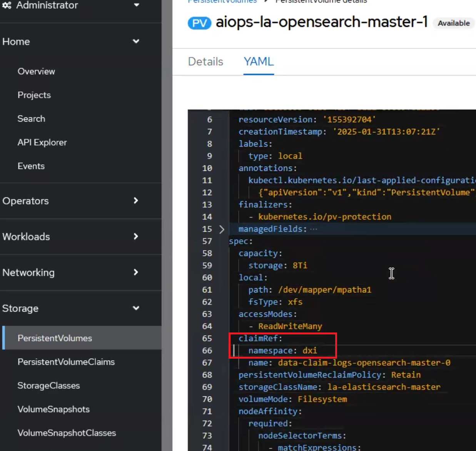Click the PV resource badge icon

[199, 23]
